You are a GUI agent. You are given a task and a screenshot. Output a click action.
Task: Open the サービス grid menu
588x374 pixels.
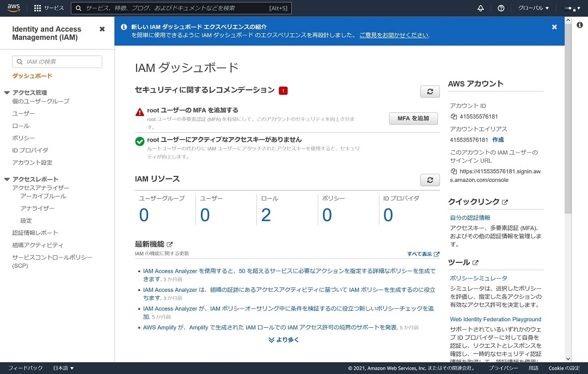tap(49, 8)
